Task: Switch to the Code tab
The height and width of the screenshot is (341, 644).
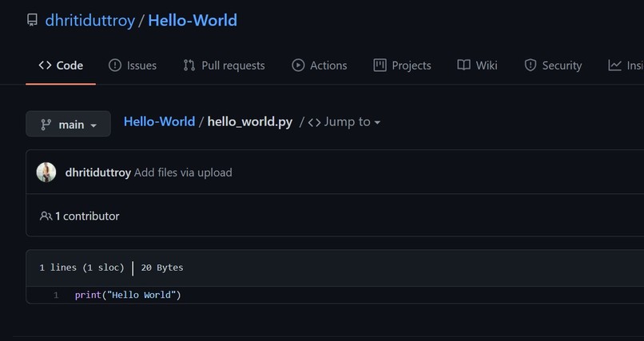Action: [61, 65]
